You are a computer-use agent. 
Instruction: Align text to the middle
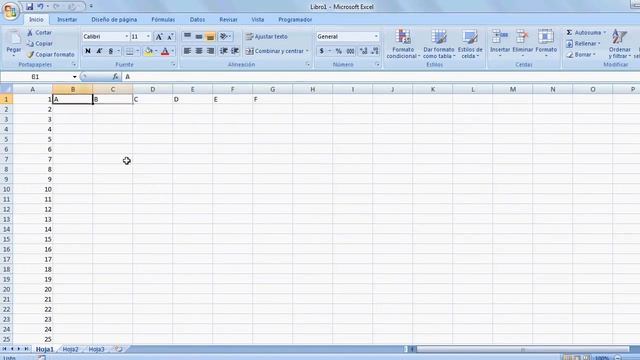(199, 37)
